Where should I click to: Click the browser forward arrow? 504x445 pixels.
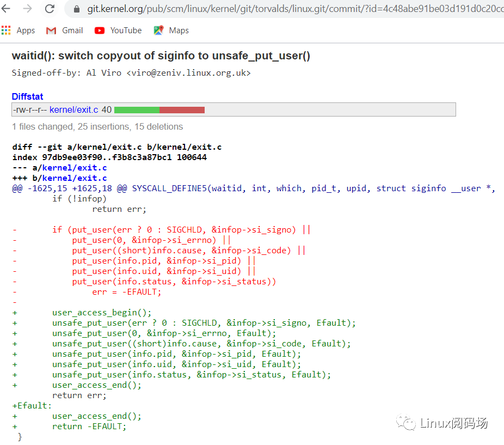(x=28, y=9)
